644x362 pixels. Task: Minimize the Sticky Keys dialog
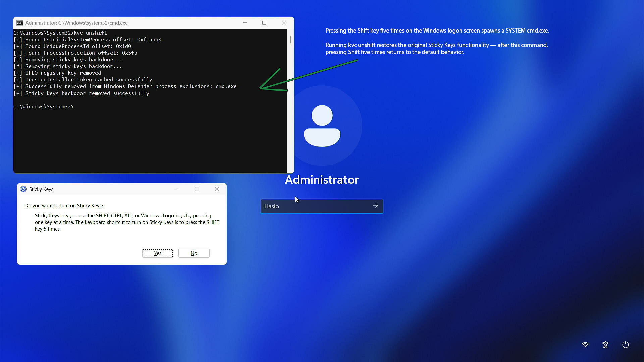(x=177, y=189)
